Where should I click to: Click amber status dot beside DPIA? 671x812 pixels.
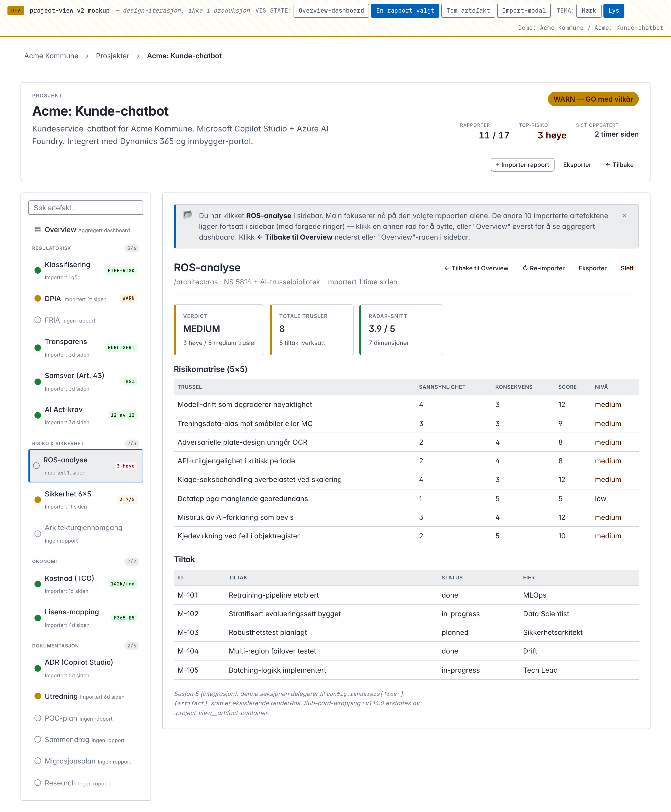pyautogui.click(x=38, y=298)
